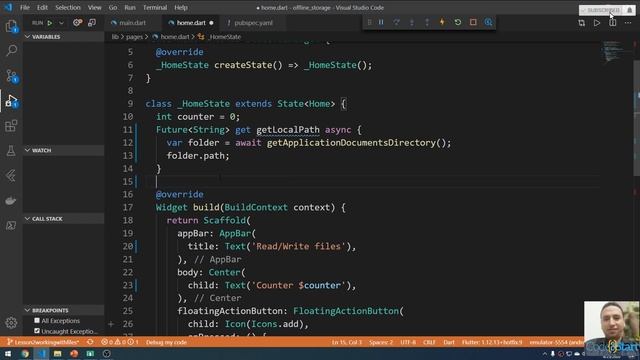This screenshot has height=360, width=640.
Task: Collapse the WATCH section
Action: 64,150
